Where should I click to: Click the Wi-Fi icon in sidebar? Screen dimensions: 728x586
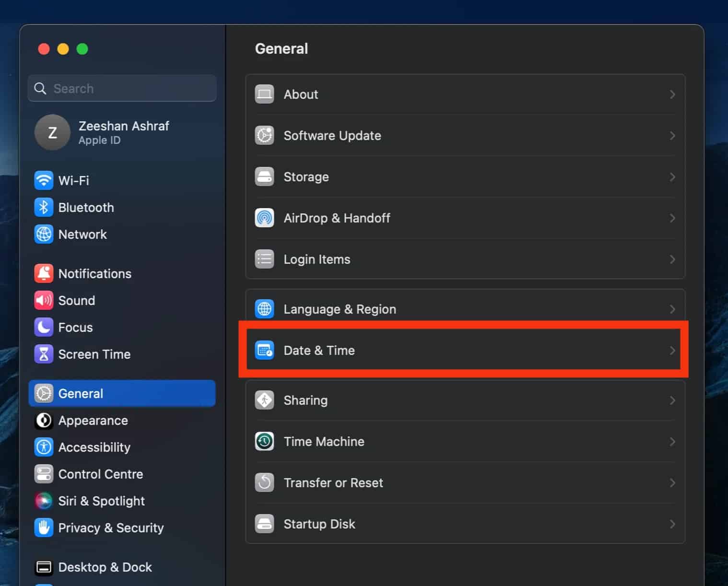point(44,180)
